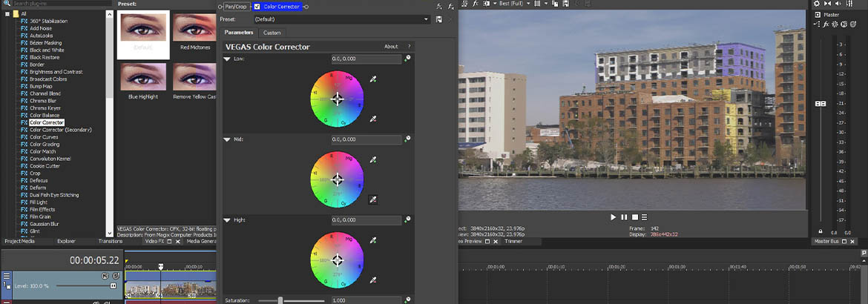Screen dimensions: 868x304
Task: Open the Preset dropdown in FX window
Action: pos(426,19)
